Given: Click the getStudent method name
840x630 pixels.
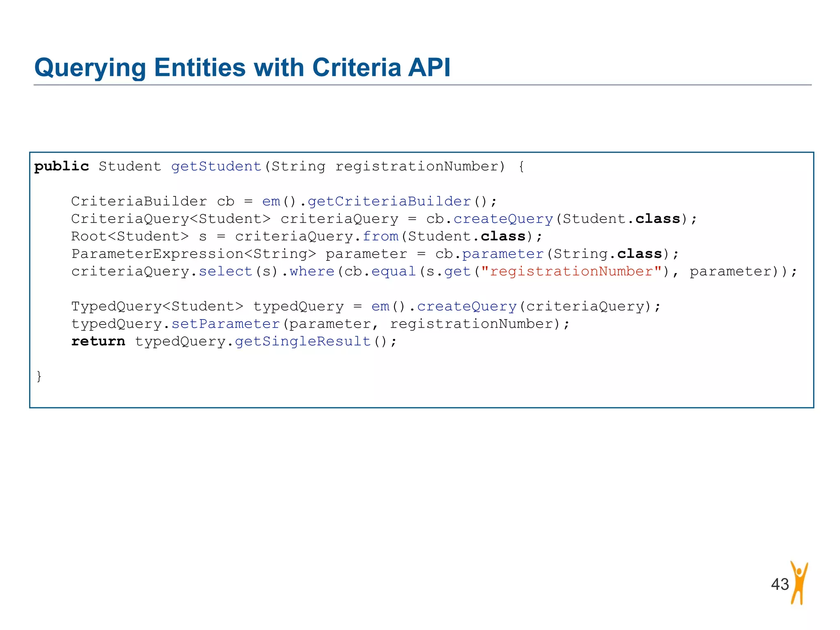Looking at the screenshot, I should [216, 167].
